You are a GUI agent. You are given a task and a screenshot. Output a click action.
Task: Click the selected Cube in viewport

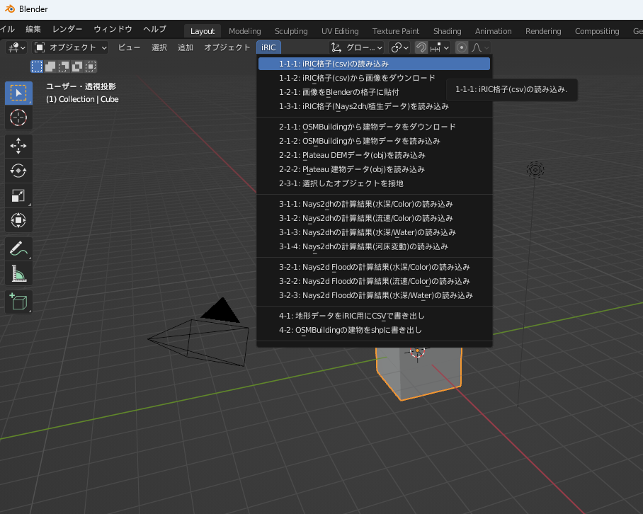tap(419, 373)
